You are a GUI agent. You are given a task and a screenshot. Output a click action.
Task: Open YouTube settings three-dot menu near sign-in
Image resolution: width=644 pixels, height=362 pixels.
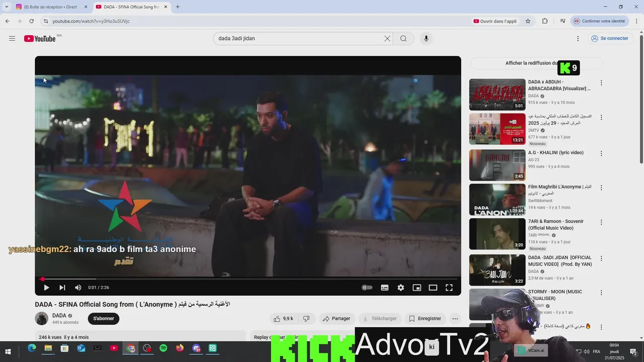click(578, 39)
